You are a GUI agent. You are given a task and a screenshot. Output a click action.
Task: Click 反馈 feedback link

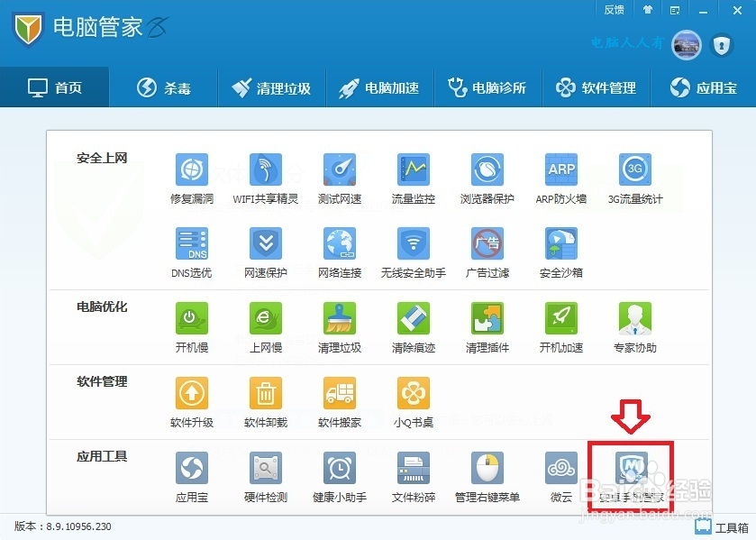tap(614, 10)
